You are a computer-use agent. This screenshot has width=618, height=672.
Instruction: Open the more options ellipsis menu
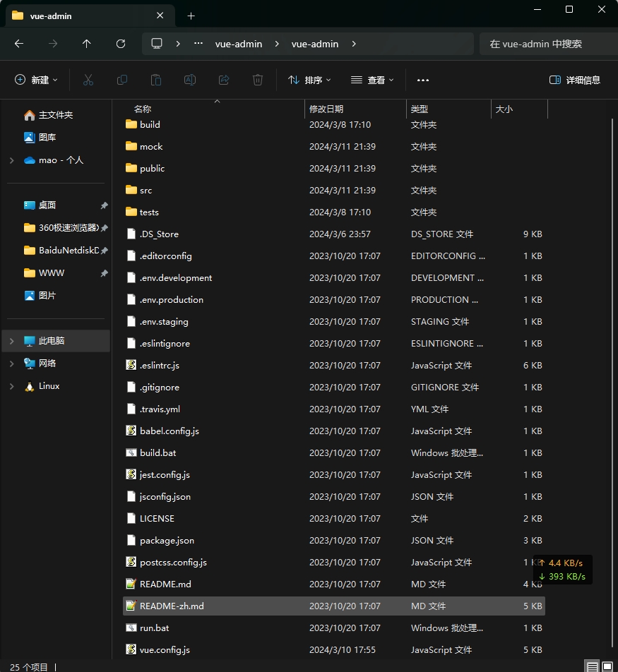tap(423, 80)
